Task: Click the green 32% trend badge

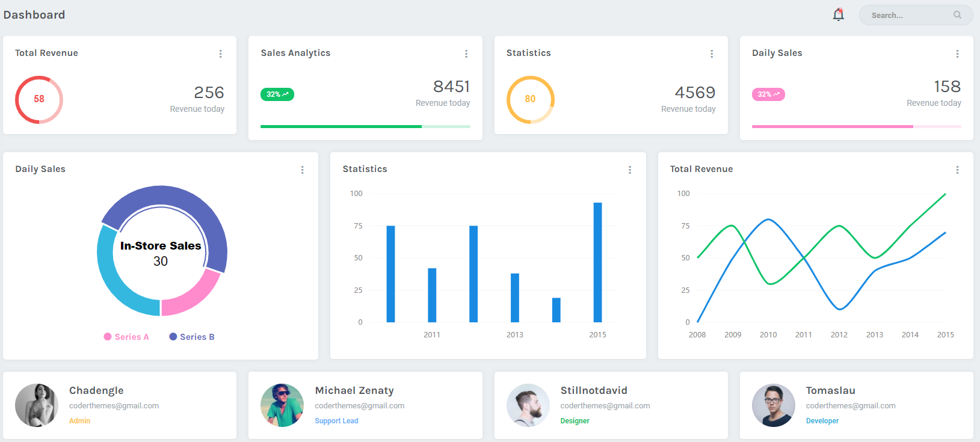Action: point(277,94)
